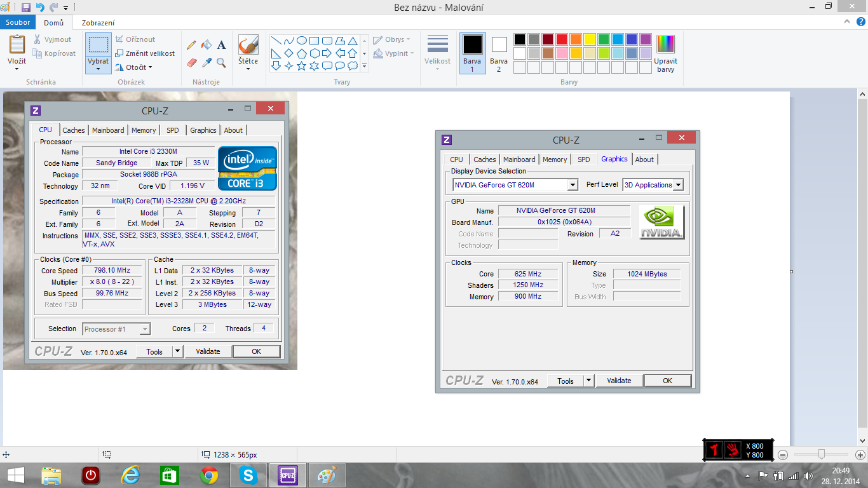Switch to Mainboard tab in Graphics window

[x=519, y=159]
